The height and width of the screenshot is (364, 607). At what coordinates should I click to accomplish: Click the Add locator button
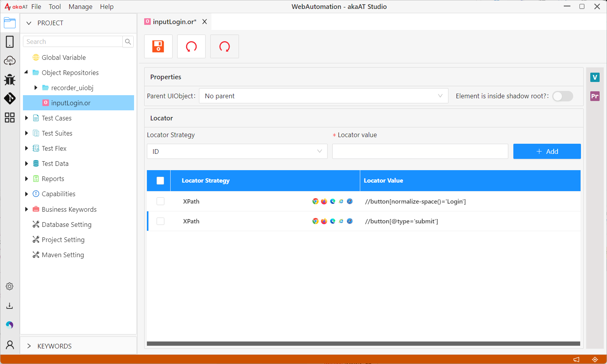click(x=547, y=152)
